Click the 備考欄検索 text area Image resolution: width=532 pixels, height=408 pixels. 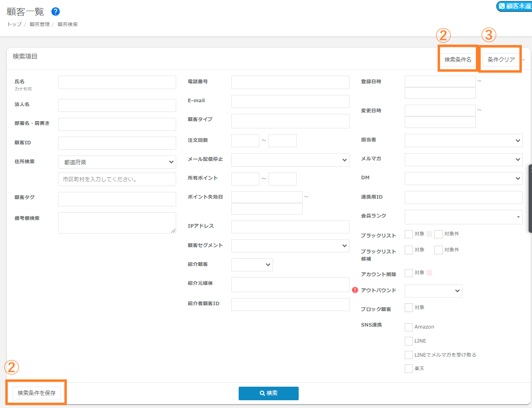click(117, 223)
